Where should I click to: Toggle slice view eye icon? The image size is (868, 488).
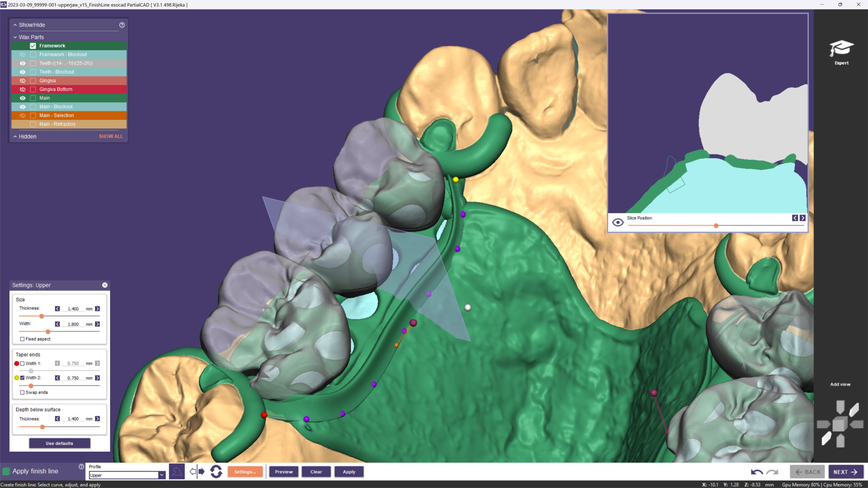[x=618, y=222]
